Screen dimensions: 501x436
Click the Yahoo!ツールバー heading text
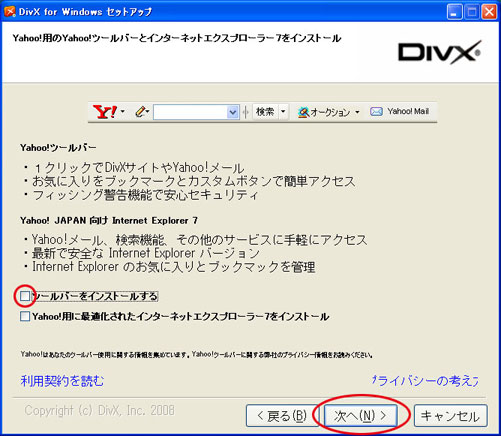pos(58,148)
